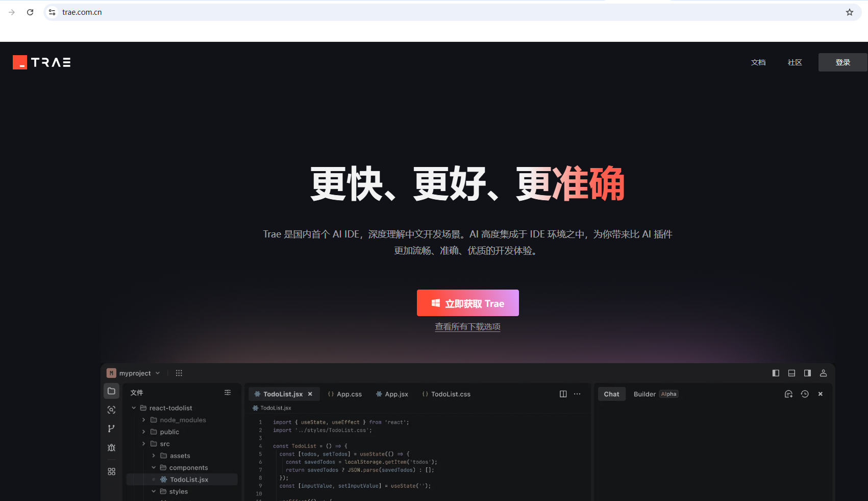868x501 pixels.
Task: Toggle the right sidebar panel layout
Action: 807,373
